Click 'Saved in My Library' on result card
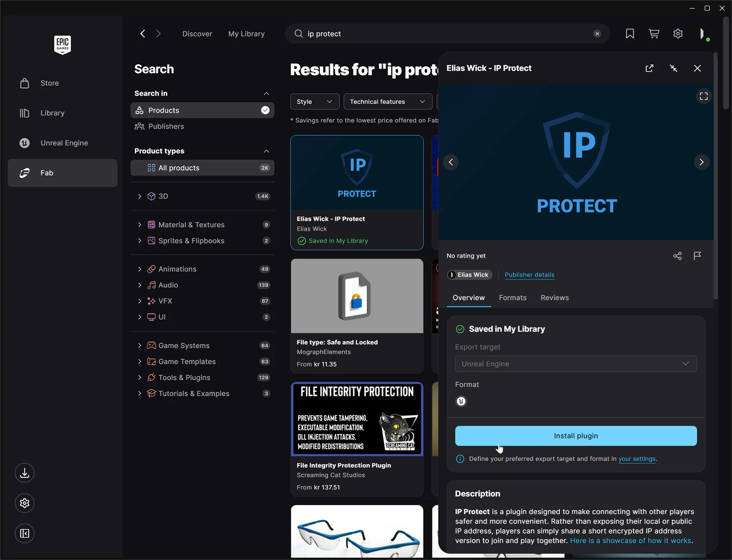 tap(333, 241)
